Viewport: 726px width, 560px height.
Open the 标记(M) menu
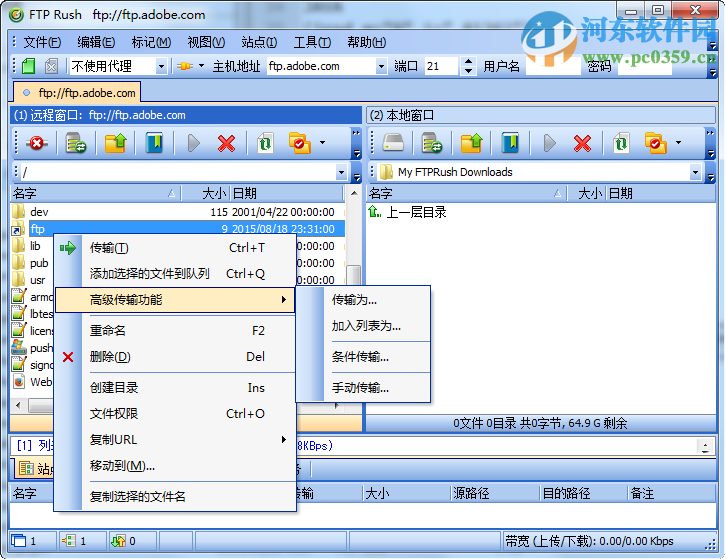[x=151, y=42]
